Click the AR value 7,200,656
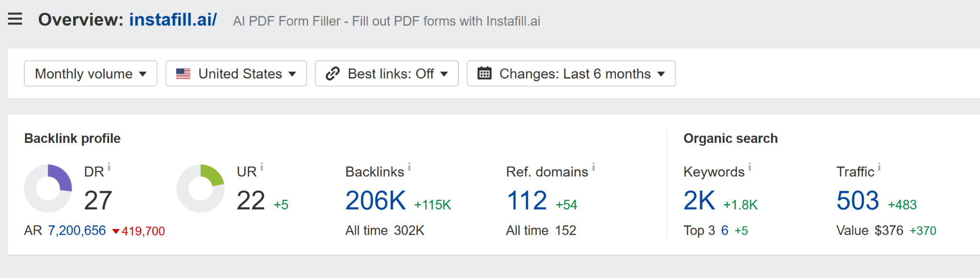Screen dimensions: 980x278 pos(77,231)
